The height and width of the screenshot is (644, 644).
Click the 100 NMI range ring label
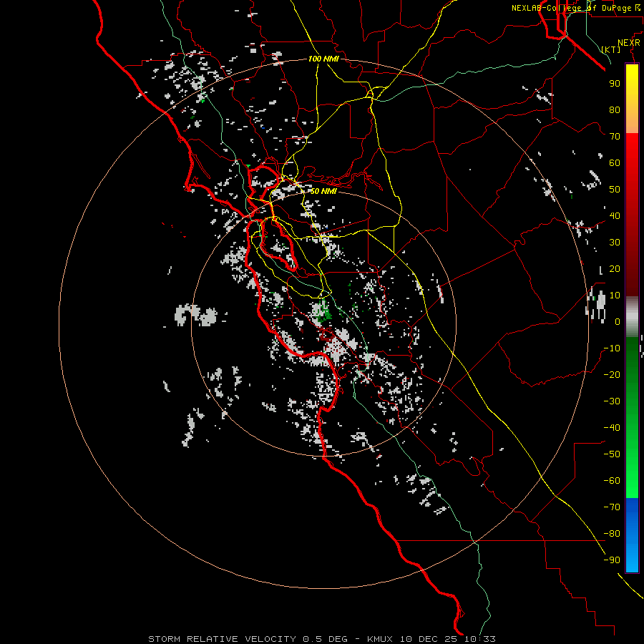(323, 59)
